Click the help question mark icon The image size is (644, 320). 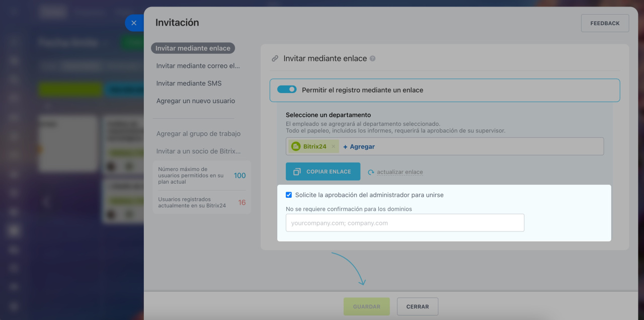coord(373,58)
